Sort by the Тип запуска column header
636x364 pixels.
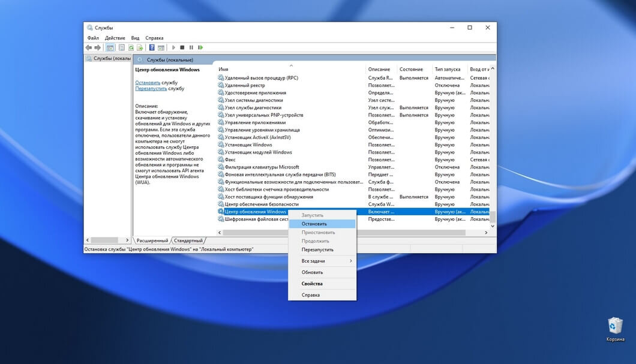tap(450, 70)
